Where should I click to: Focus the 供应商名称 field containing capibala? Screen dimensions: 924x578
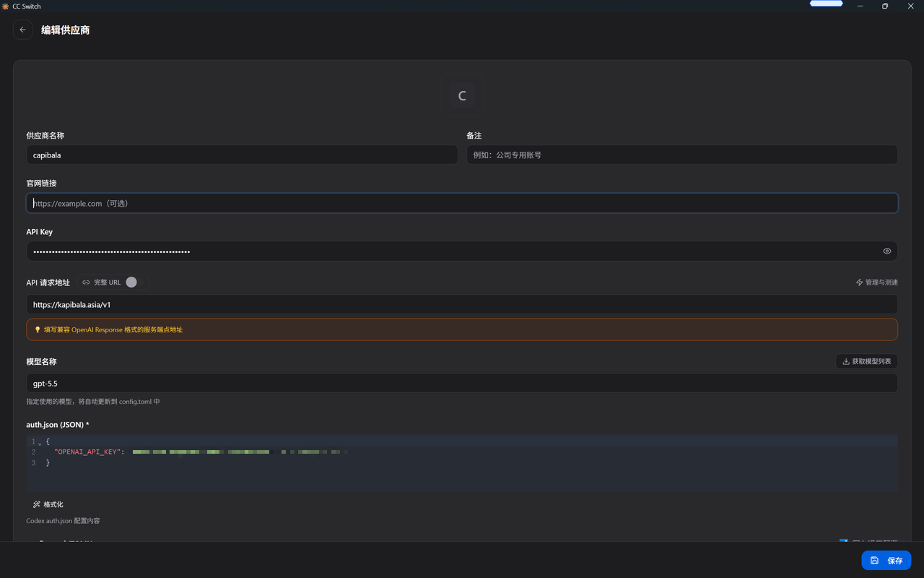coord(242,155)
